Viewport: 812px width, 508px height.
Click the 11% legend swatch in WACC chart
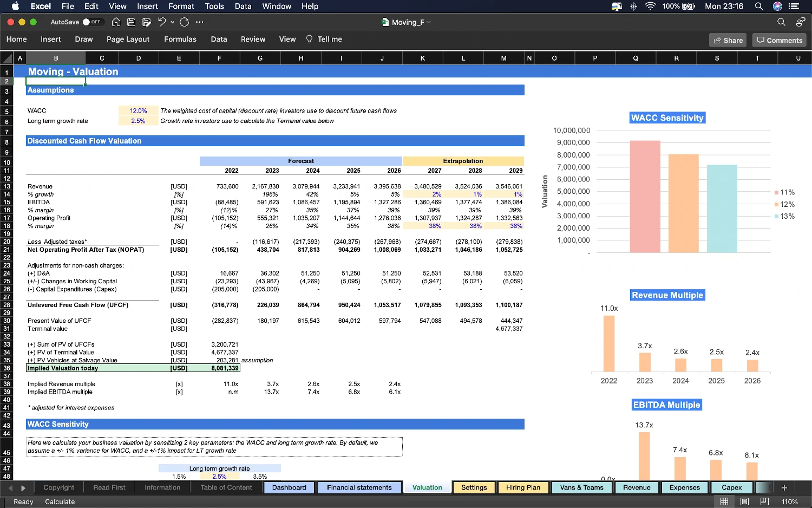point(776,193)
